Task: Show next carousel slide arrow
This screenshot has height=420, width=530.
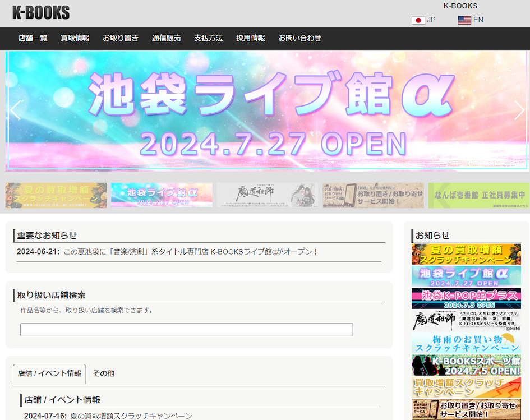Action: 519,110
